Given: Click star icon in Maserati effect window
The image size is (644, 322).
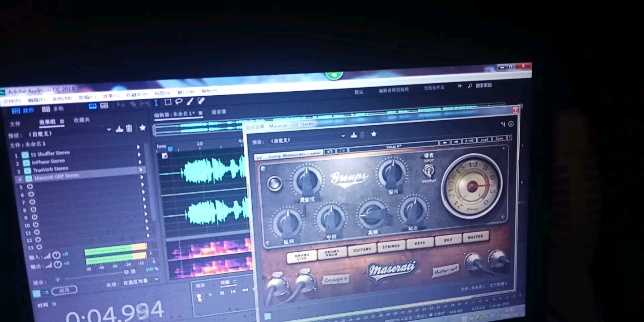Looking at the screenshot, I should point(373,134).
